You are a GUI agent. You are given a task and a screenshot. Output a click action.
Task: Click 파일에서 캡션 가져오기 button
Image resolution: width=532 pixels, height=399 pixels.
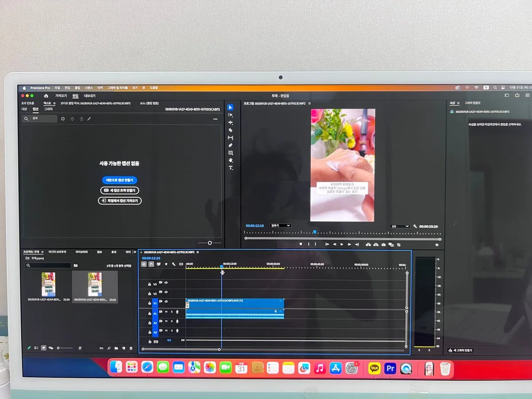(x=120, y=200)
